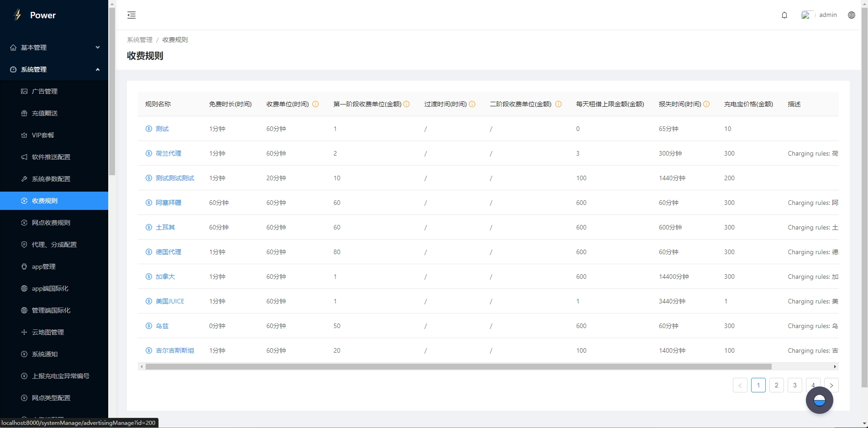868x428 pixels.
Task: Expand the 基本管理 menu chevron
Action: (97, 47)
